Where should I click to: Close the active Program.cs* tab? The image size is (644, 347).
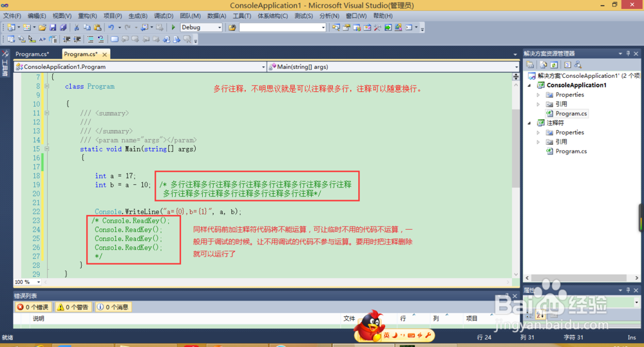(105, 54)
